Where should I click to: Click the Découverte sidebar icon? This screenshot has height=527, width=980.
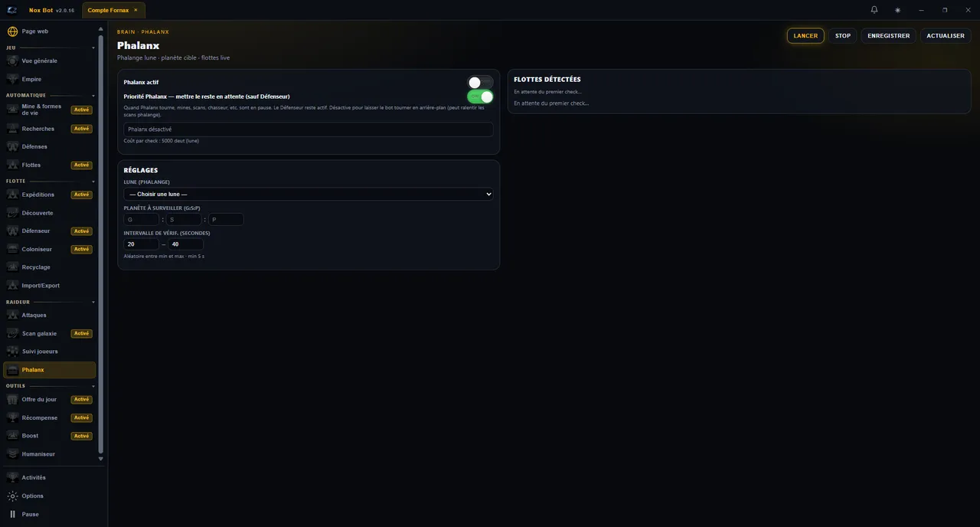tap(12, 213)
